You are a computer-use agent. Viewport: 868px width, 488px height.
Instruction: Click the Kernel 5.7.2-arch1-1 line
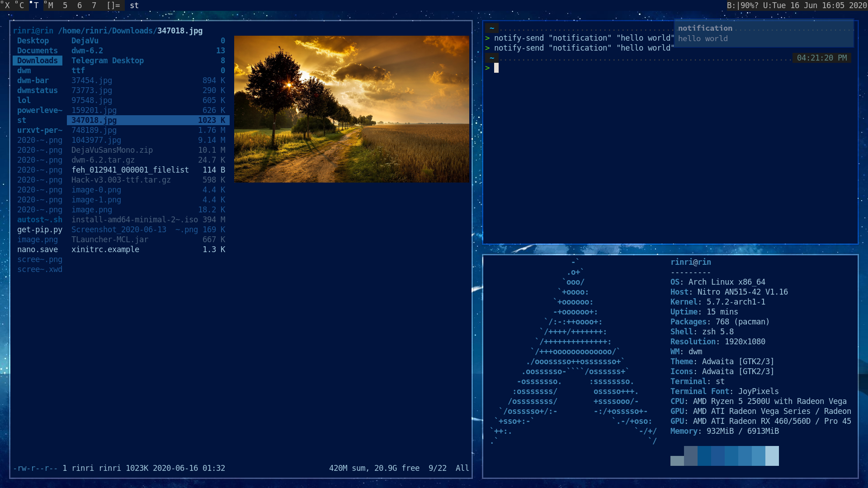click(x=718, y=302)
